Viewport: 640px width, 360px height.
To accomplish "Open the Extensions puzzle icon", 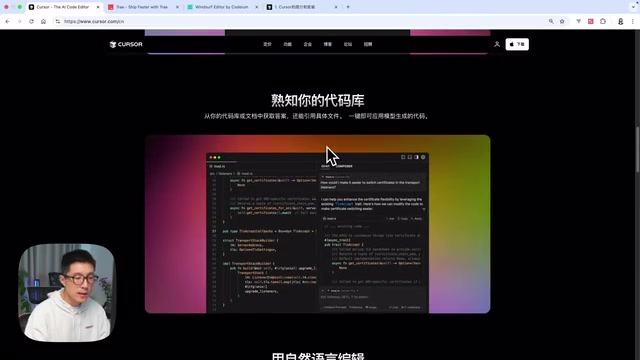I will [x=603, y=21].
